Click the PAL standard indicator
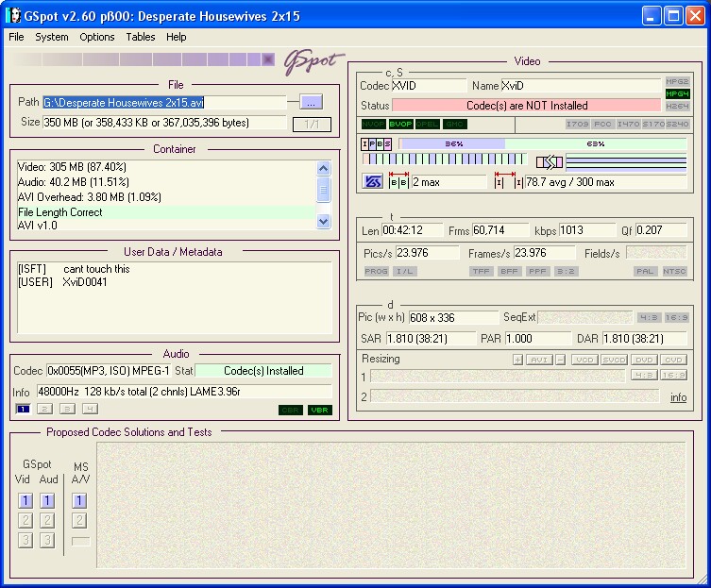 tap(645, 271)
